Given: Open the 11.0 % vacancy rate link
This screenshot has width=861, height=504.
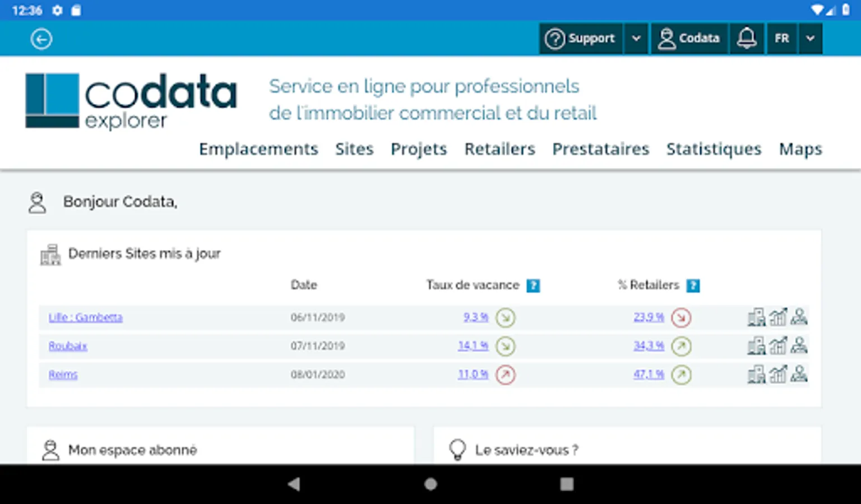Looking at the screenshot, I should click(473, 374).
